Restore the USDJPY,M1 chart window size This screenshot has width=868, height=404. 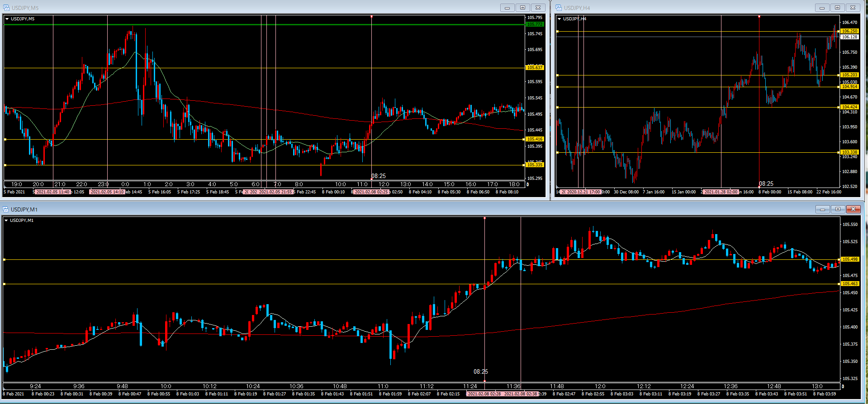[x=838, y=209]
